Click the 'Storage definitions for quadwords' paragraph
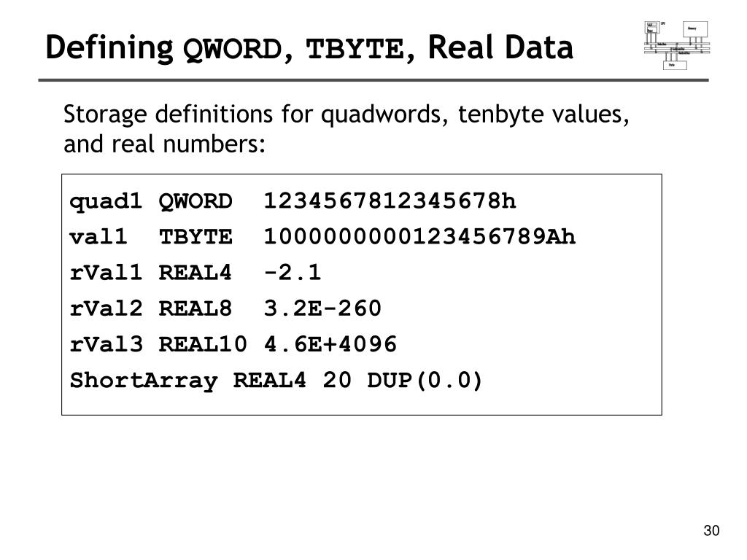 tap(347, 128)
